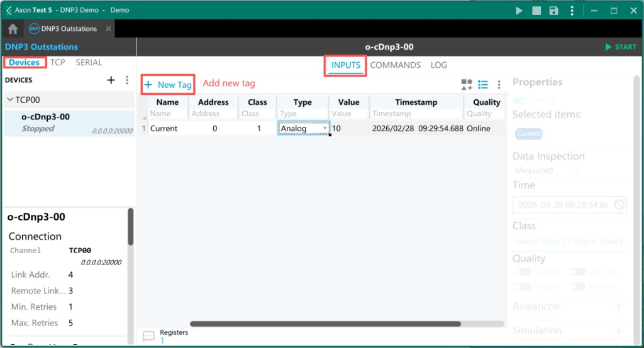This screenshot has width=644, height=348.
Task: Click the save disk icon
Action: (x=553, y=11)
